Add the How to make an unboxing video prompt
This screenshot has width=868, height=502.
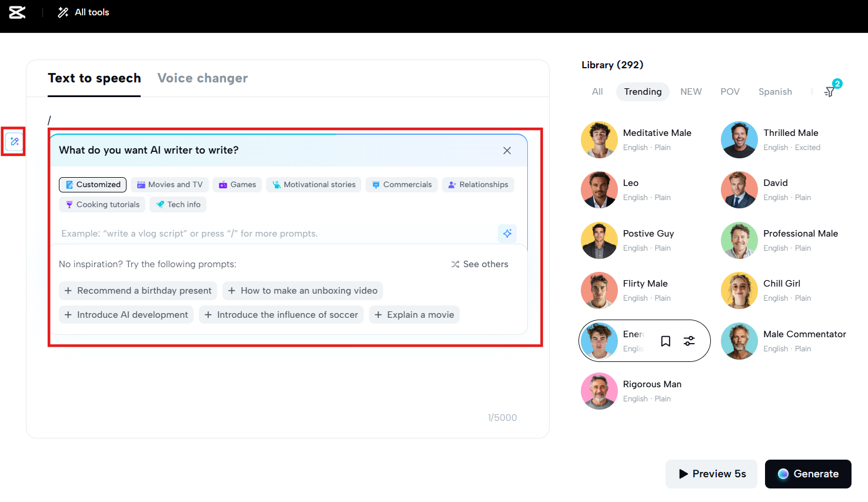pyautogui.click(x=303, y=291)
